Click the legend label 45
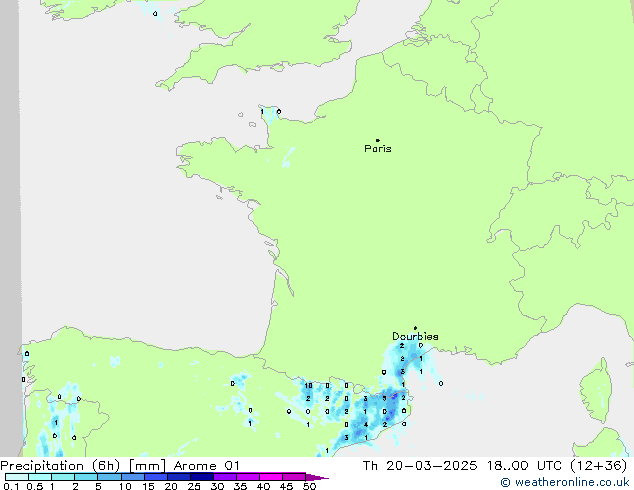The width and height of the screenshot is (634, 490). tap(286, 486)
